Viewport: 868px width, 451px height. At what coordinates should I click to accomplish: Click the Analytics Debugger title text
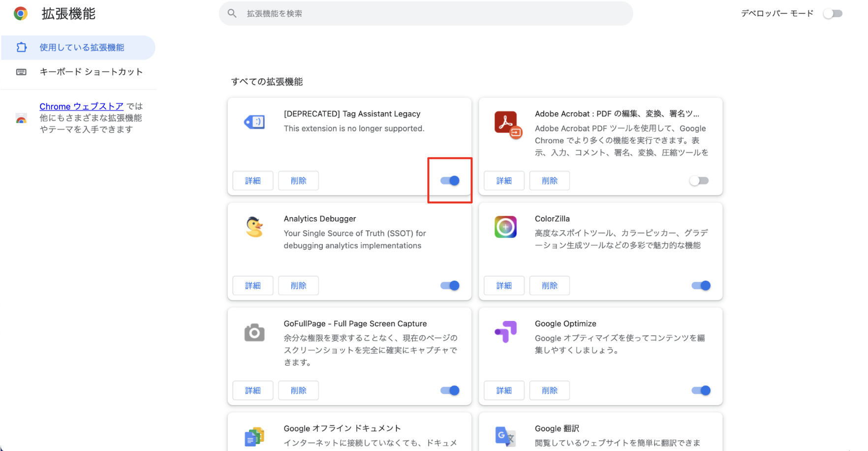(320, 219)
